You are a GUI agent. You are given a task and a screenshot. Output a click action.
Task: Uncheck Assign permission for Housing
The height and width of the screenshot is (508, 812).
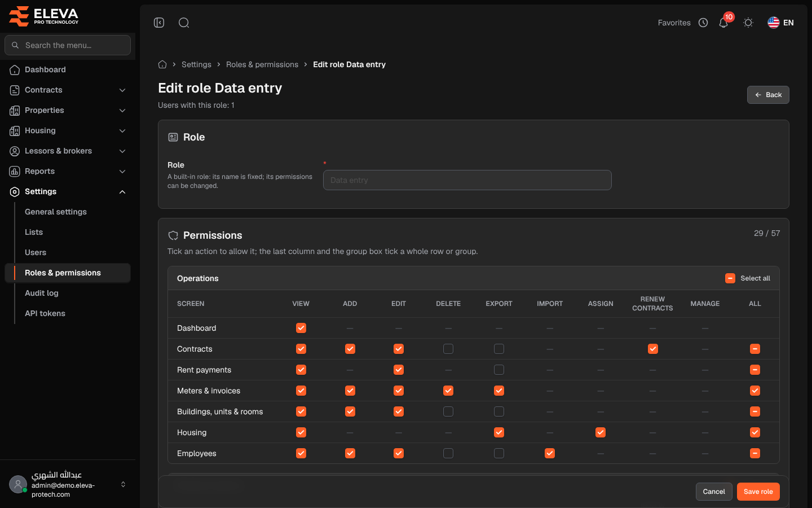pyautogui.click(x=601, y=432)
